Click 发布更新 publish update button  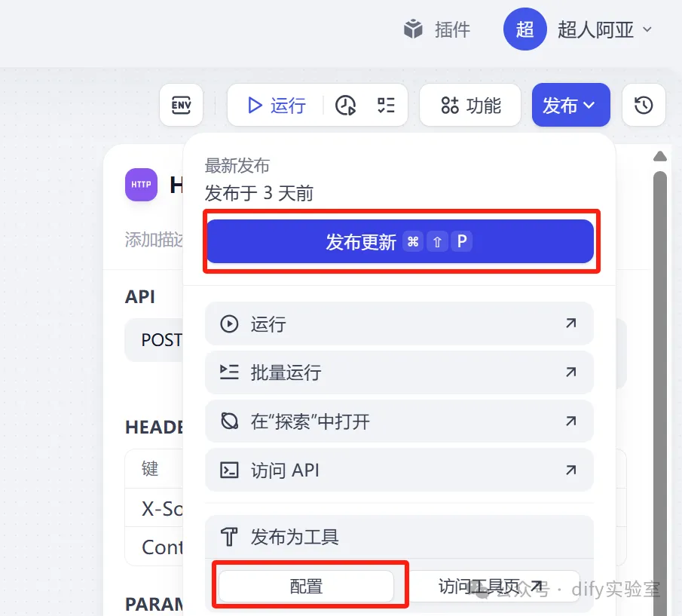399,241
